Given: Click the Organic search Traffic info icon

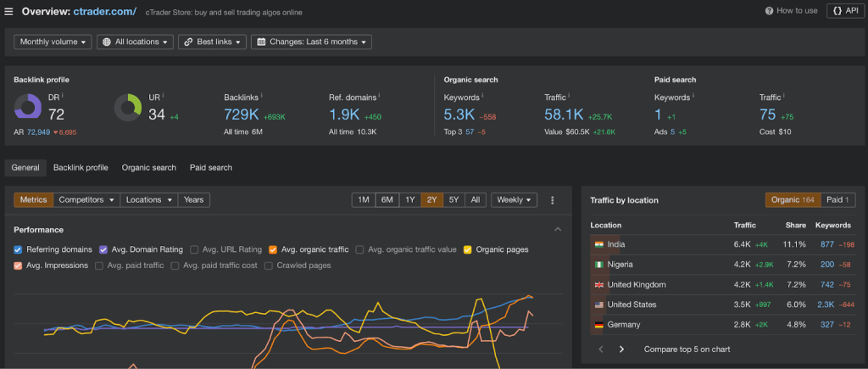Looking at the screenshot, I should [x=570, y=96].
